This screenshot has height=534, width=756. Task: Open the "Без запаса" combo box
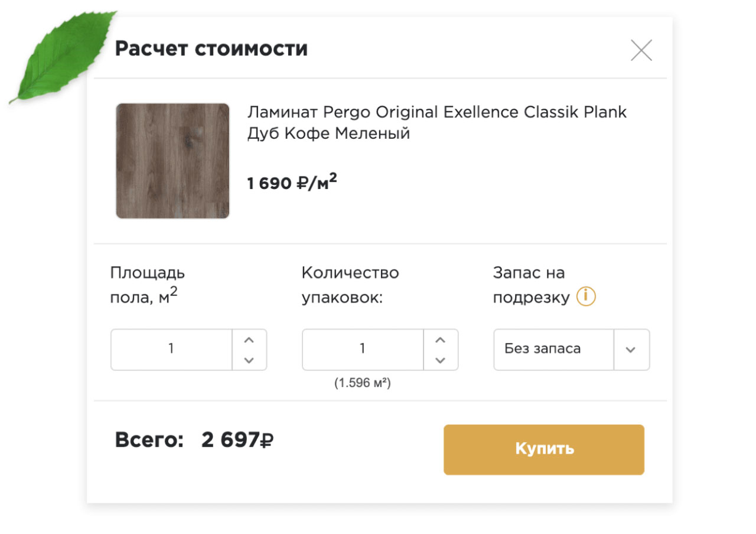554,350
